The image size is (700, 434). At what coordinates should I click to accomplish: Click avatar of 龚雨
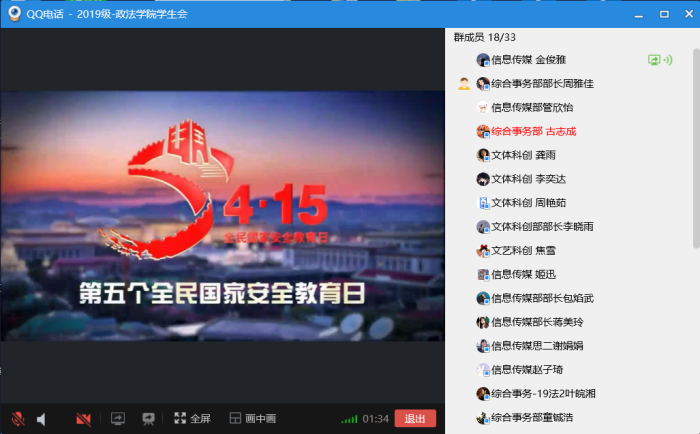[483, 155]
